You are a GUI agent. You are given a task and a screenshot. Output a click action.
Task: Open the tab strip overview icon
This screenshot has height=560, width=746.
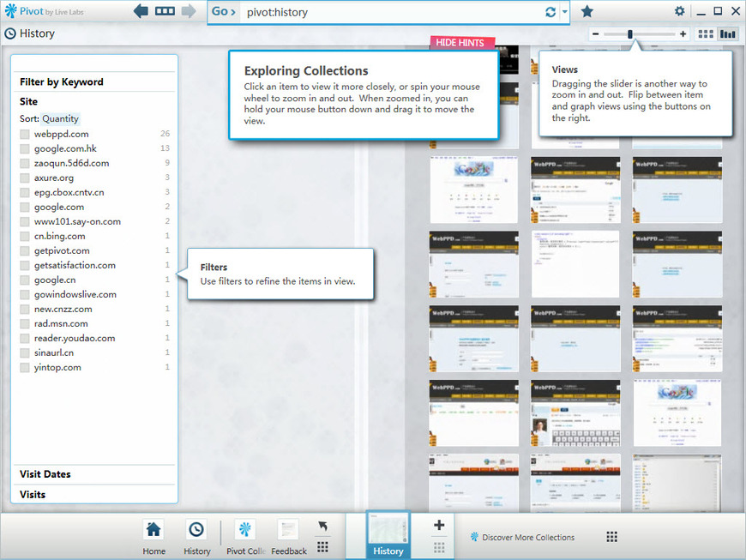165,11
